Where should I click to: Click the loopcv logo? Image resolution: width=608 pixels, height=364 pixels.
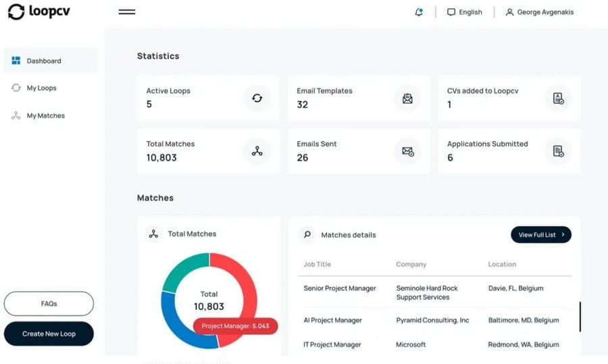pyautogui.click(x=39, y=11)
